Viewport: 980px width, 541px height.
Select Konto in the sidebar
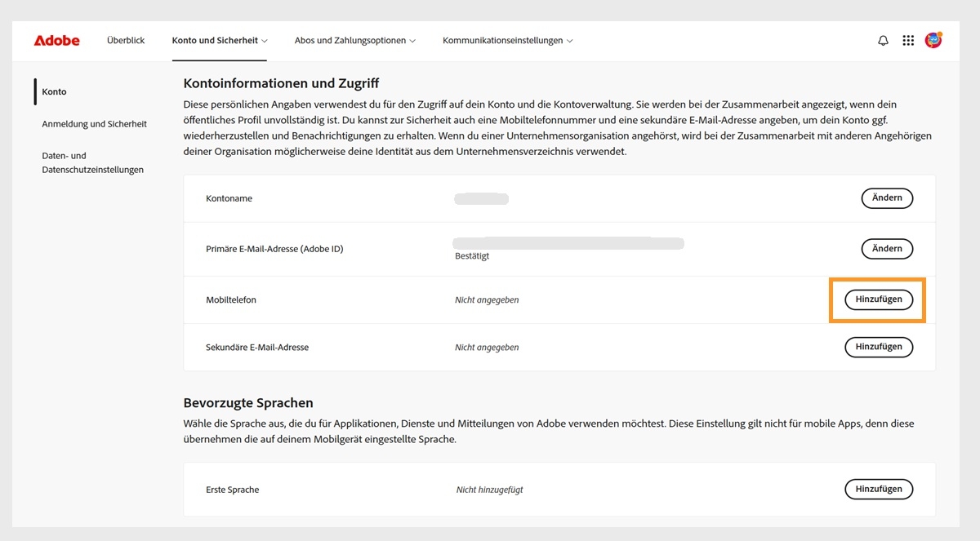click(x=54, y=91)
